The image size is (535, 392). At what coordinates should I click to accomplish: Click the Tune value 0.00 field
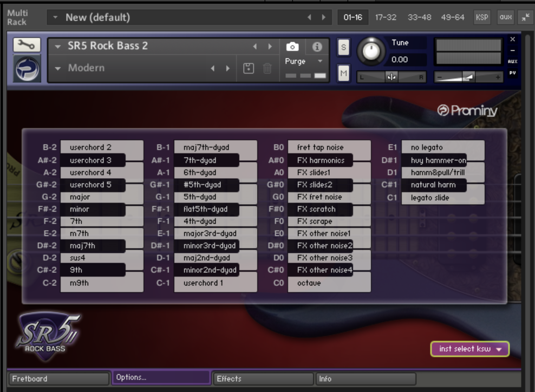pyautogui.click(x=408, y=60)
